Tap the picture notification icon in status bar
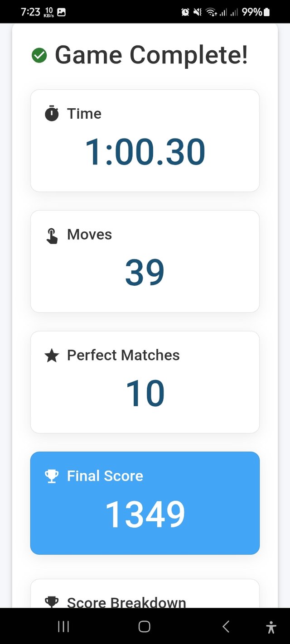 click(61, 12)
